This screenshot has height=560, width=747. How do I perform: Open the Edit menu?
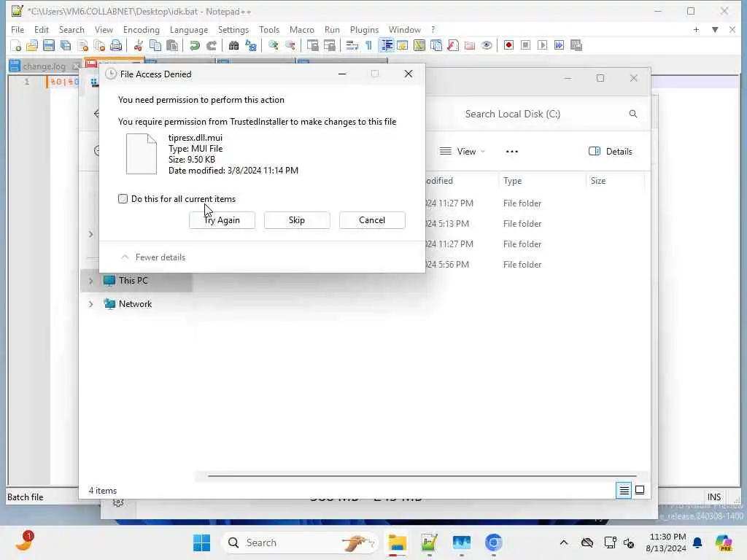point(42,29)
